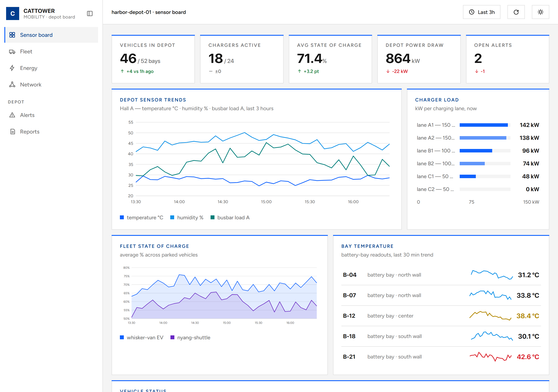Viewport: 558px width, 392px height.
Task: Click the Energy lightning bolt icon
Action: [12, 68]
